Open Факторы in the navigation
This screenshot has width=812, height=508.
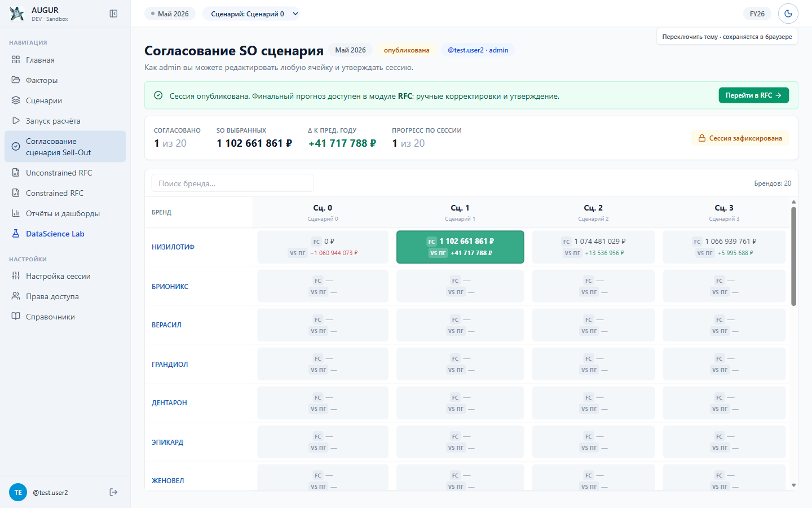click(65, 80)
